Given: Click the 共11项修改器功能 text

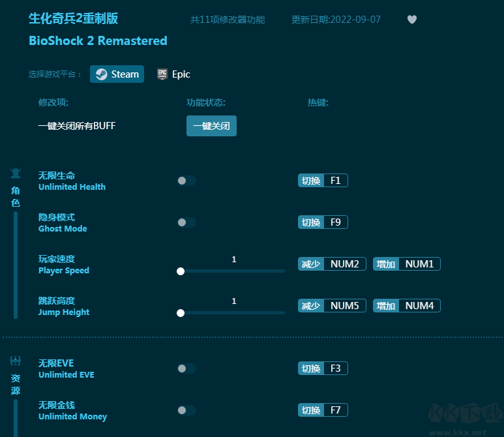Looking at the screenshot, I should tap(228, 20).
